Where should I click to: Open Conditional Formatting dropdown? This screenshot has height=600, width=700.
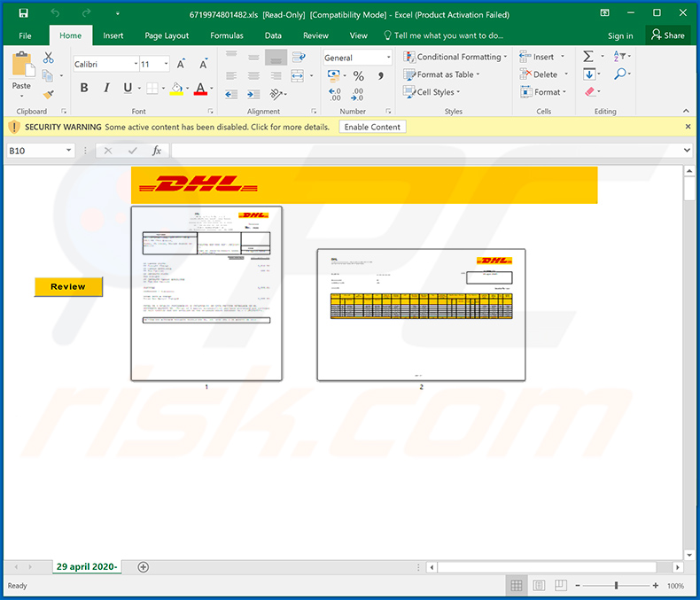pyautogui.click(x=455, y=57)
